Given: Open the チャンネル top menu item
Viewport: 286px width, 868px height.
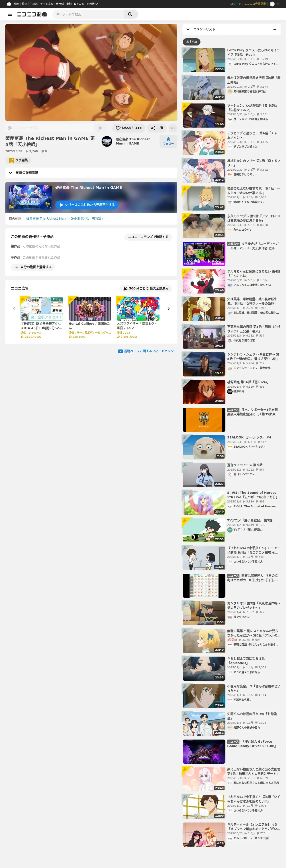Looking at the screenshot, I should (47, 4).
